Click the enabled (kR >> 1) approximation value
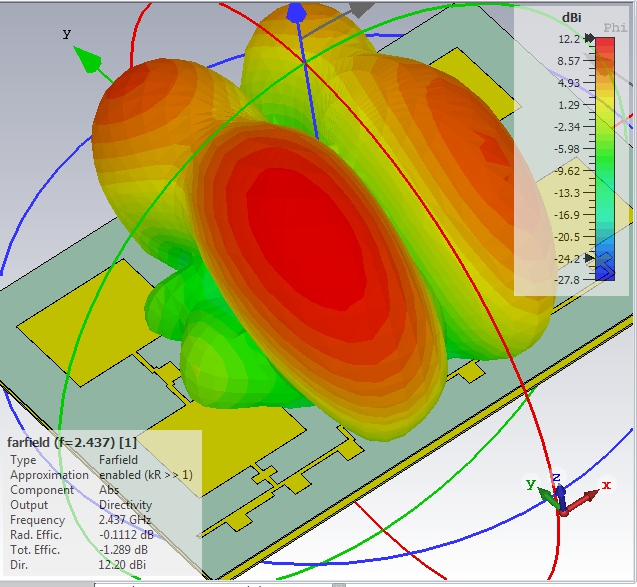This screenshot has width=637, height=587. (146, 475)
